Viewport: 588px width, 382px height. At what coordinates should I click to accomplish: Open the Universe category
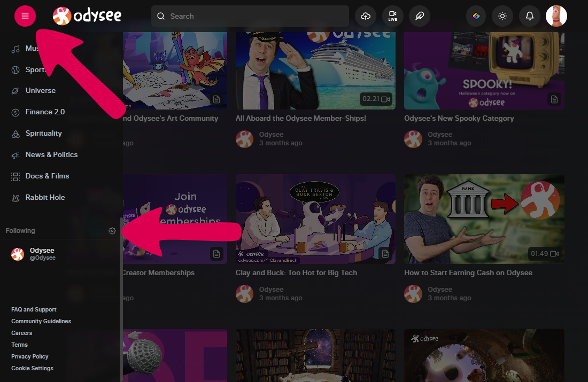pyautogui.click(x=41, y=91)
